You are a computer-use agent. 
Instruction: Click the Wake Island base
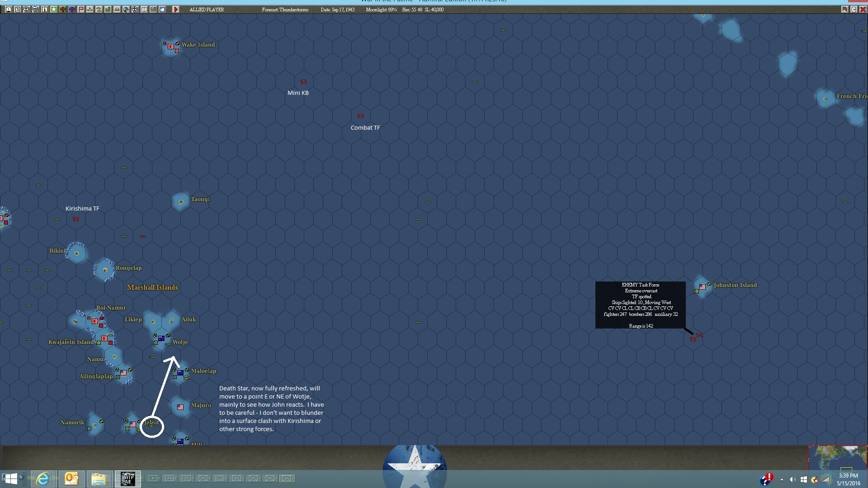pos(171,46)
